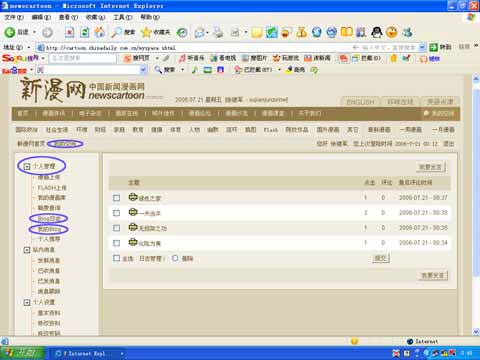Open the Home page icon

pyautogui.click(x=99, y=32)
